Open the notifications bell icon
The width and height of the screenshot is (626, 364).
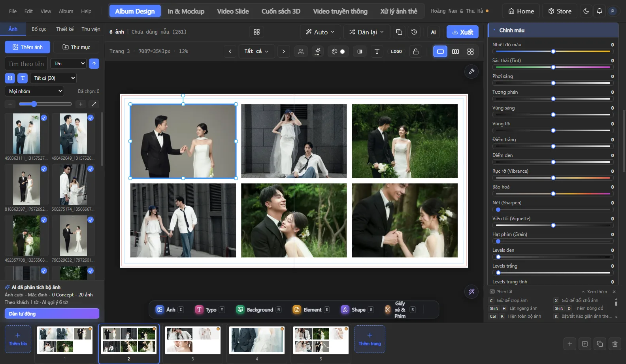click(x=600, y=11)
